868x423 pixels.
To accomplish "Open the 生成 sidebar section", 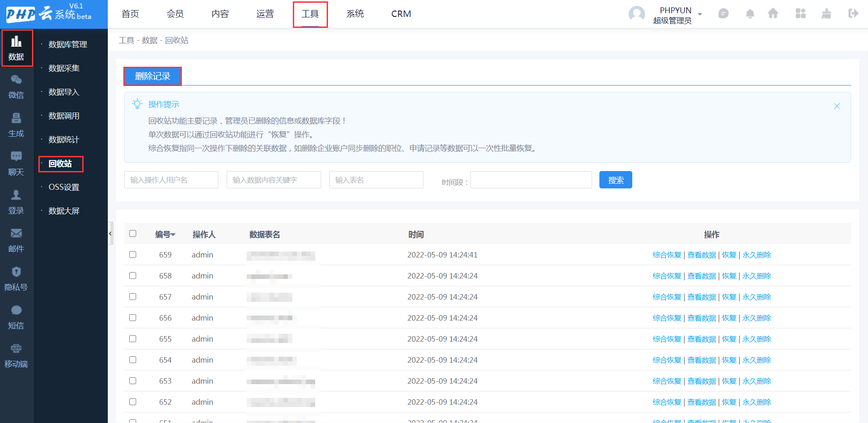I will (x=16, y=125).
